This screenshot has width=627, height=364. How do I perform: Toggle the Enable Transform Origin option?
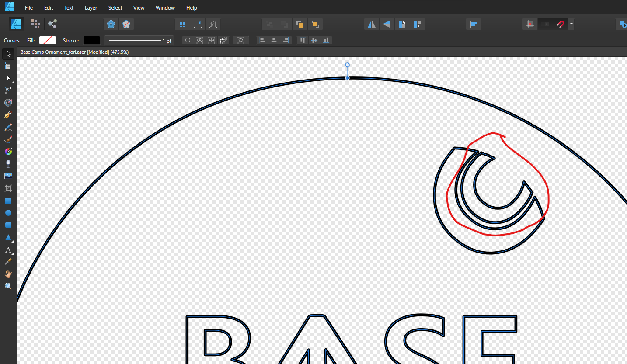point(188,40)
